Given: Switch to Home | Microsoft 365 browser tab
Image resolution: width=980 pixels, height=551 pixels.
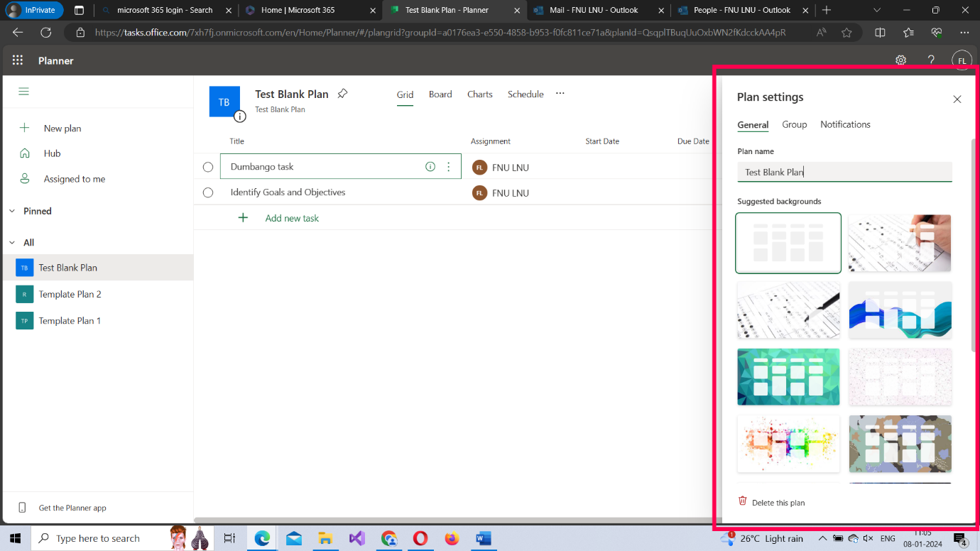Looking at the screenshot, I should pos(311,10).
